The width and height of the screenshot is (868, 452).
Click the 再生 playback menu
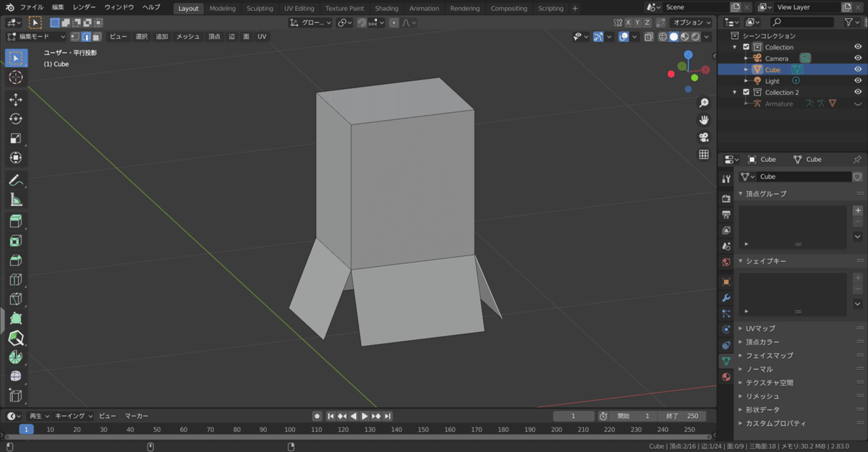[x=39, y=416]
